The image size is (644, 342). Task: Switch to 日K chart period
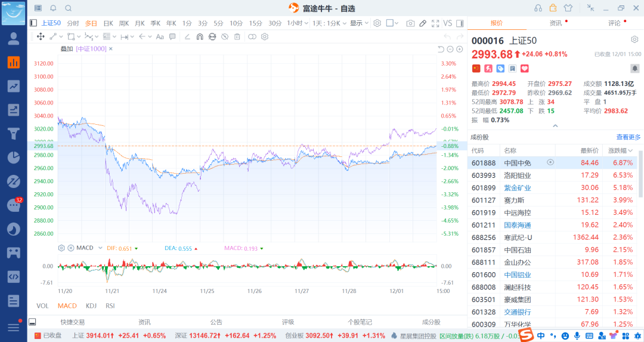[x=108, y=23]
